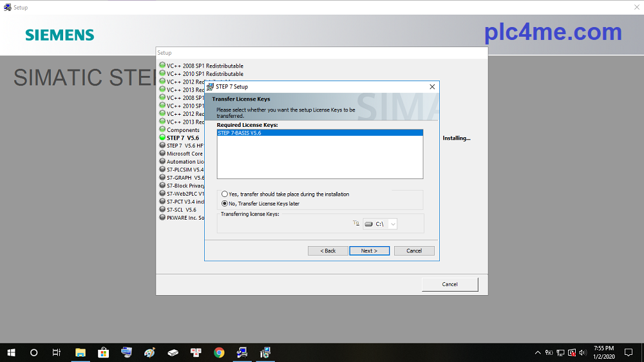Viewport: 644px width, 362px height.
Task: Select 'No, Transfer License Keys later' option
Action: point(225,204)
